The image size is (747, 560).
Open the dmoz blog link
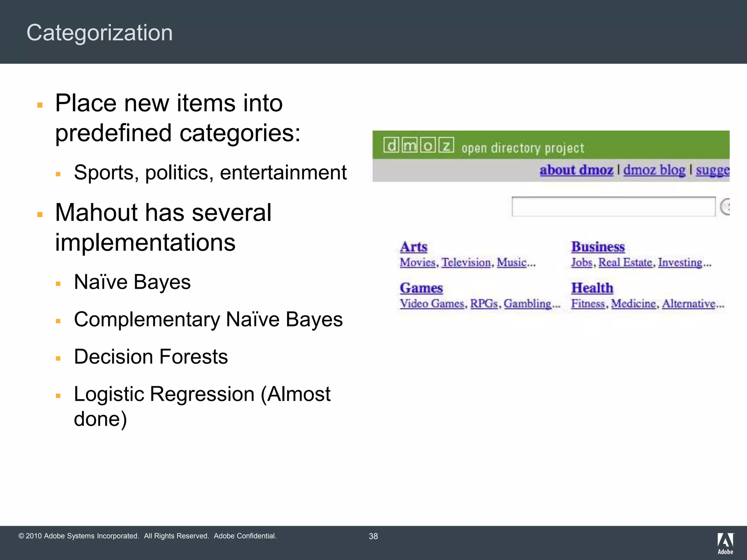click(654, 170)
